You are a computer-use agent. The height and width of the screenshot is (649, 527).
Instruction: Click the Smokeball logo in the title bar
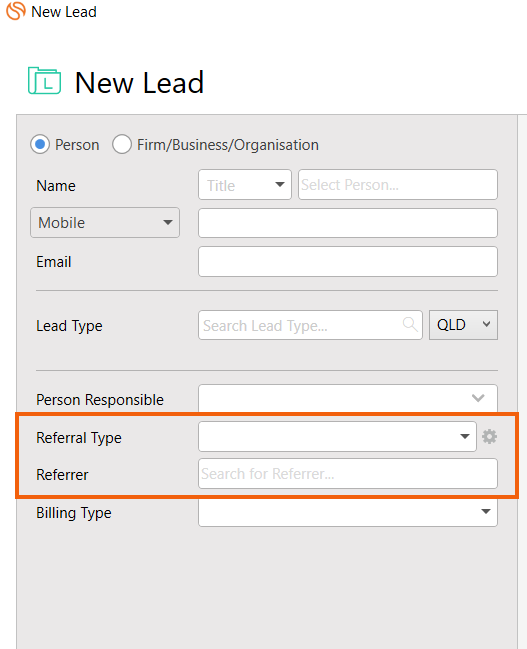point(16,11)
